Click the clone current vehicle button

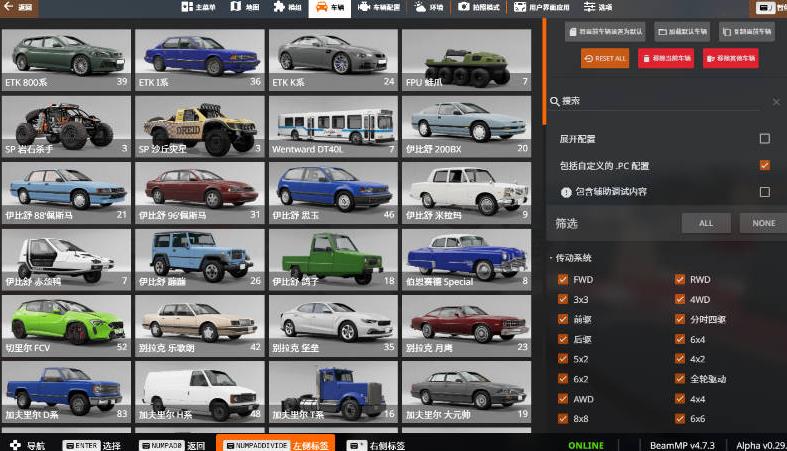point(747,32)
